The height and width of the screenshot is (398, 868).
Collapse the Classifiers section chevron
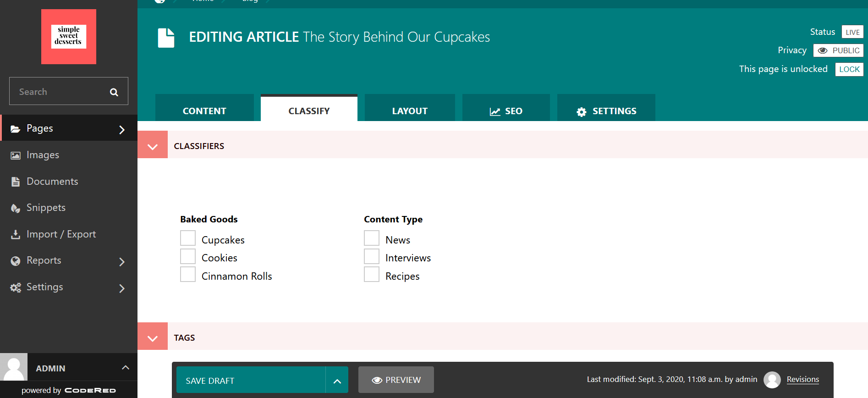(x=153, y=146)
